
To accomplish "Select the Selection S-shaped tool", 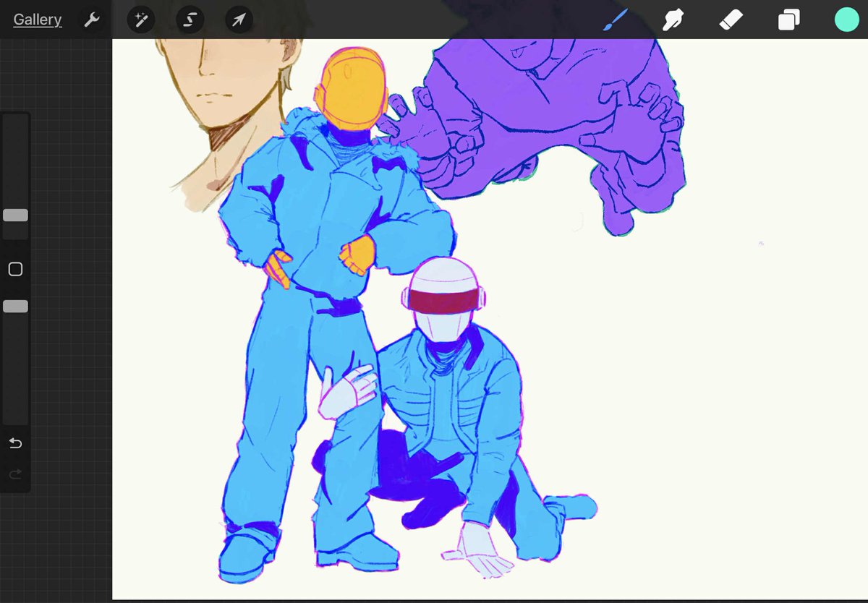I will click(x=190, y=20).
